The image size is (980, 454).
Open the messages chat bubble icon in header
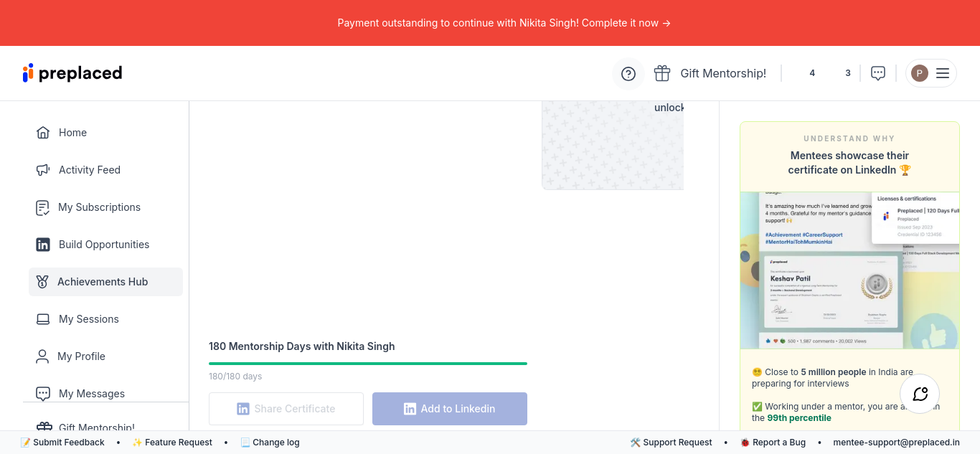tap(878, 73)
